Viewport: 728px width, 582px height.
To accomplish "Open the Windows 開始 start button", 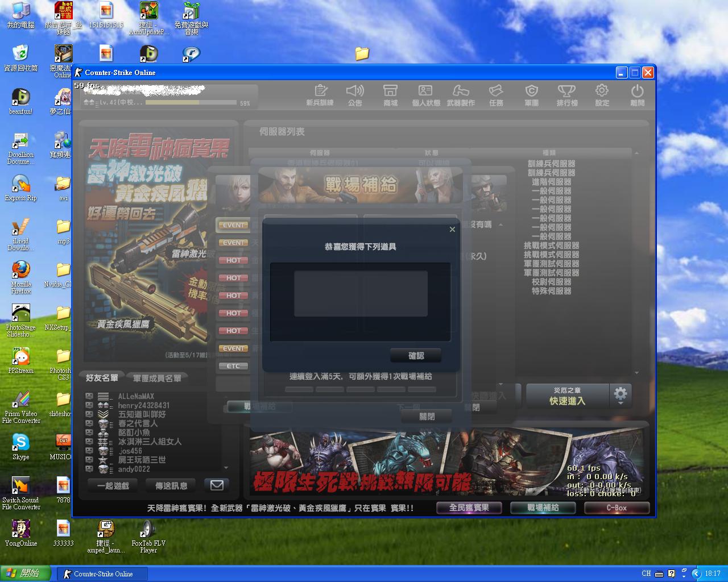I will pyautogui.click(x=26, y=573).
